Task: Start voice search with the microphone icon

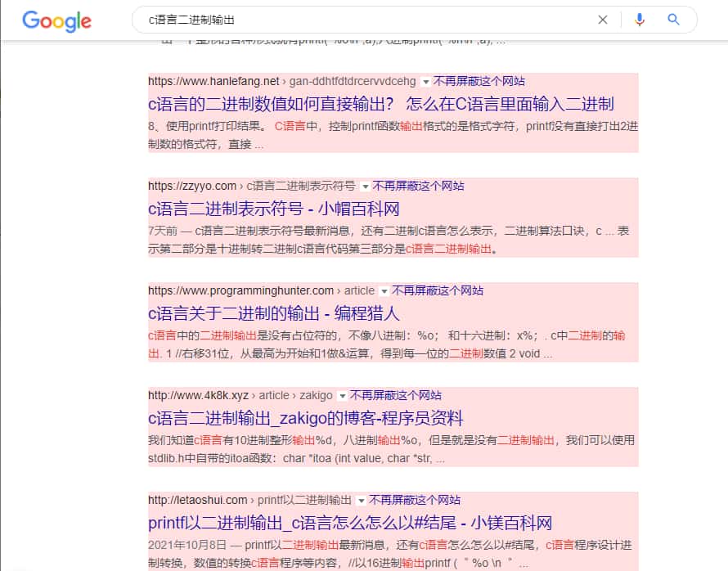Action: coord(640,20)
